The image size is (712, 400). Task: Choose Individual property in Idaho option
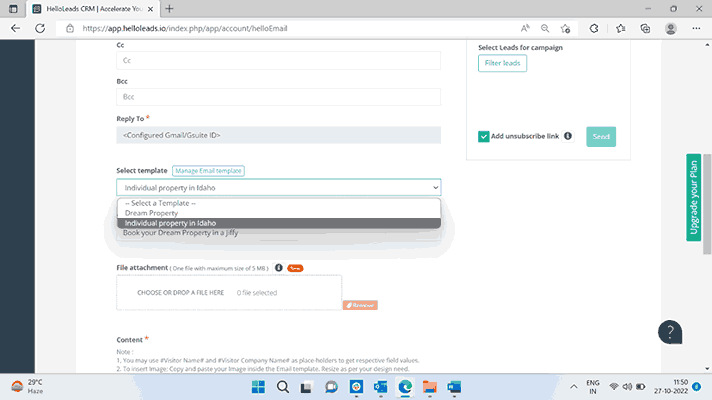coord(278,223)
